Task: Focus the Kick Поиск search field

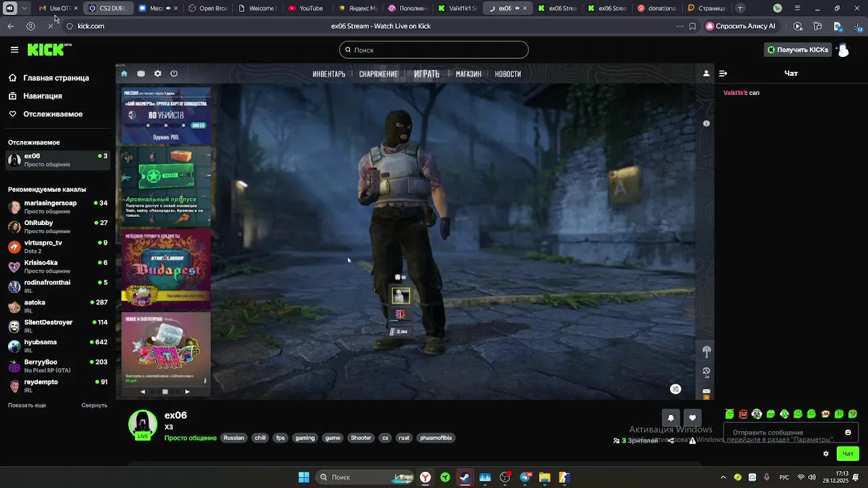Action: click(x=434, y=49)
